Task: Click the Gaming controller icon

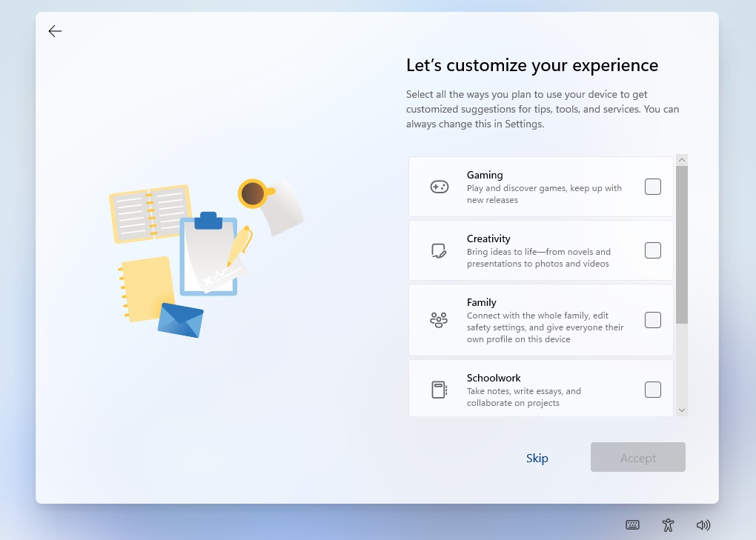Action: 440,187
